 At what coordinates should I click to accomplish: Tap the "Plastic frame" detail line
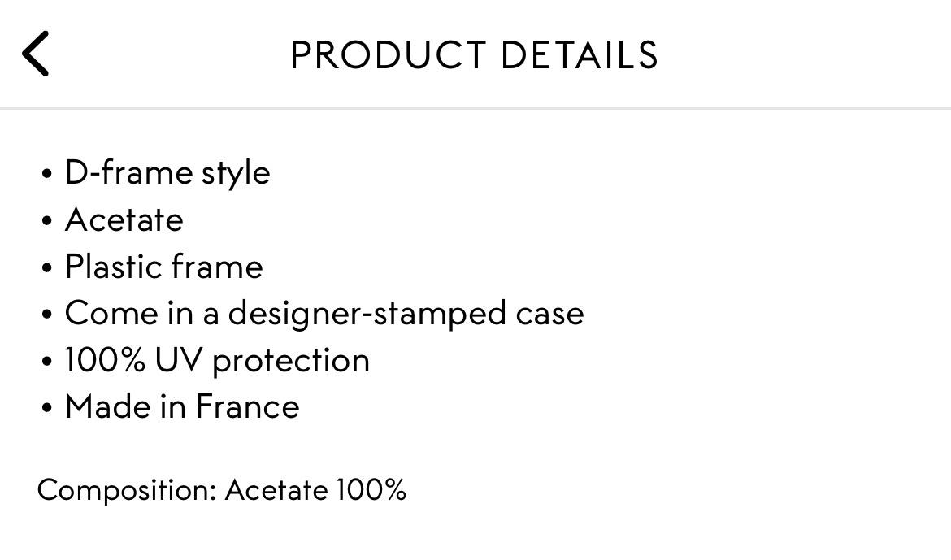click(x=163, y=267)
